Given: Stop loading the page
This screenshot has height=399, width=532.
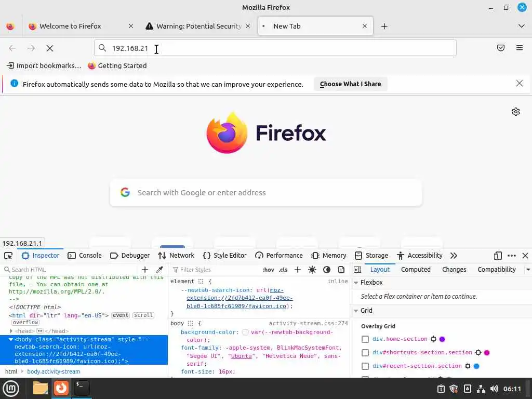Looking at the screenshot, I should pos(50,48).
